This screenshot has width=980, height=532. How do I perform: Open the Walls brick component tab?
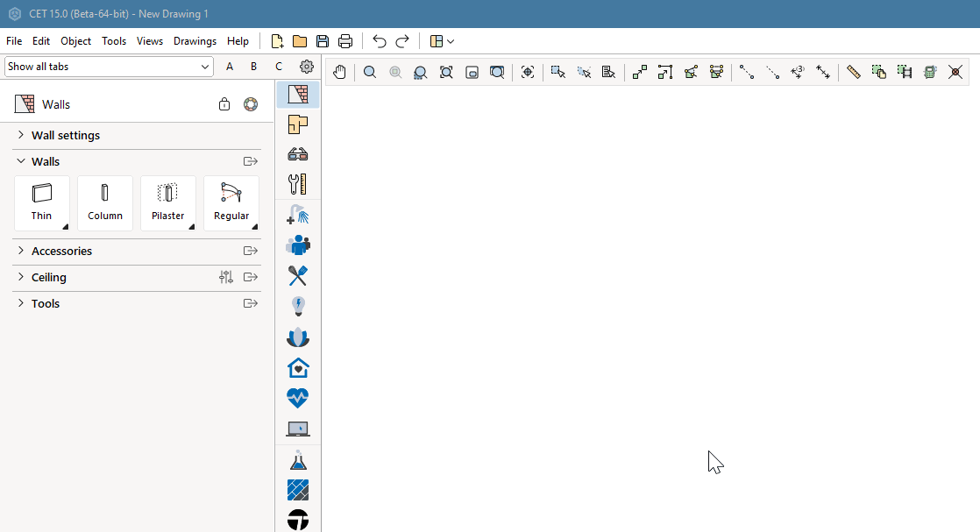[x=298, y=95]
